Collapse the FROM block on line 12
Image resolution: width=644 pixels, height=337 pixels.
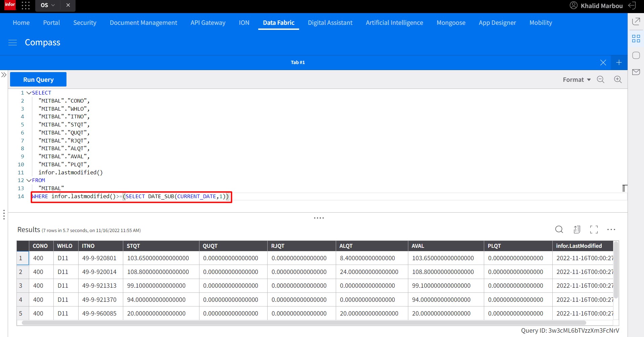(29, 180)
